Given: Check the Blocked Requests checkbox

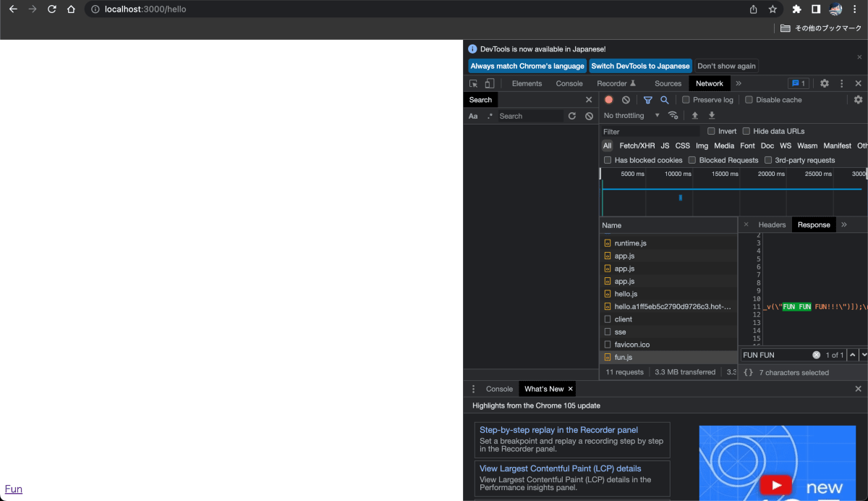Looking at the screenshot, I should (x=692, y=160).
